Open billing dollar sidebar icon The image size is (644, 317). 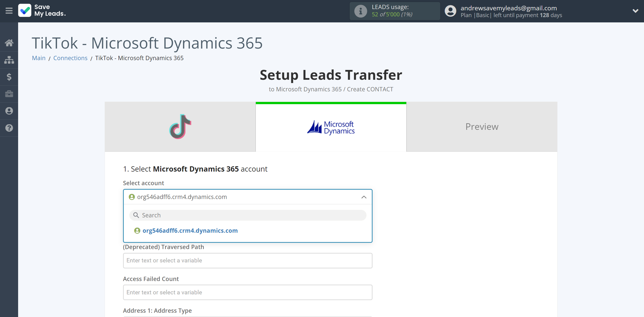(9, 77)
